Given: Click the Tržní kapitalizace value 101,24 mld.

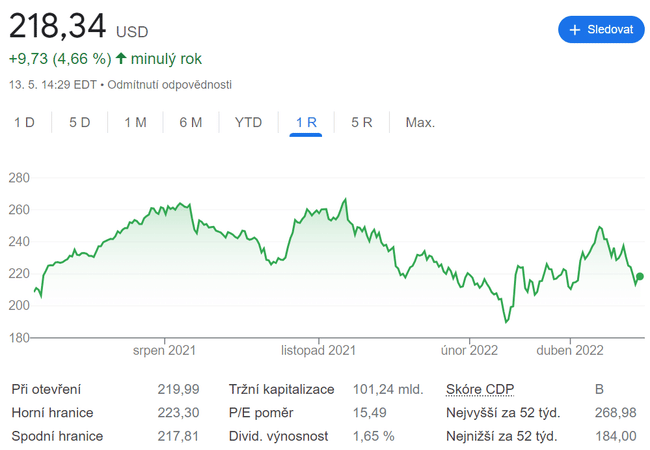Looking at the screenshot, I should coord(388,389).
